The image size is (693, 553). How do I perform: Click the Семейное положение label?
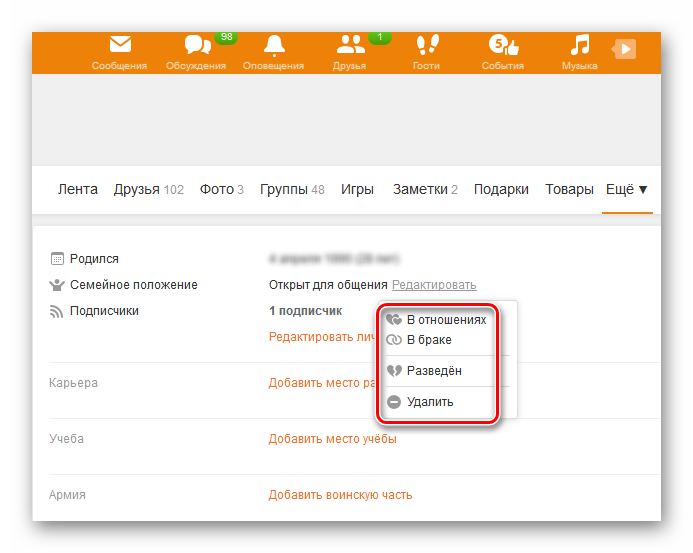tap(134, 285)
